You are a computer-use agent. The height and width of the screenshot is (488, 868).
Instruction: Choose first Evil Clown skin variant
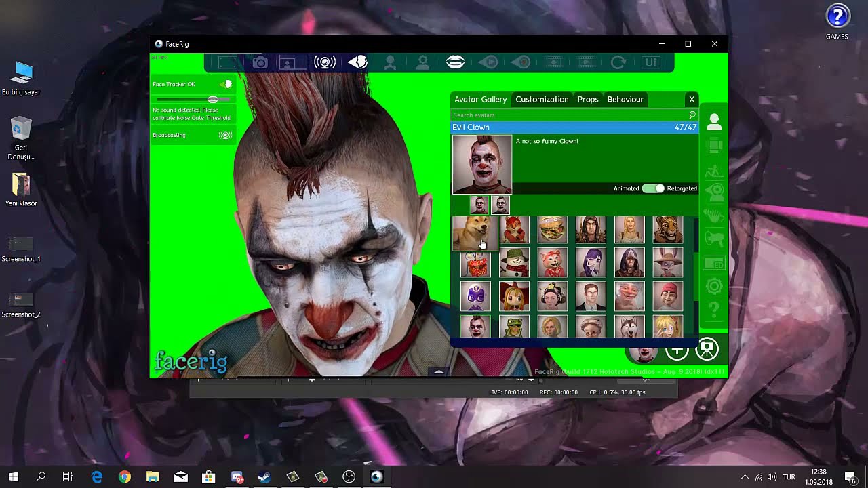pyautogui.click(x=479, y=205)
